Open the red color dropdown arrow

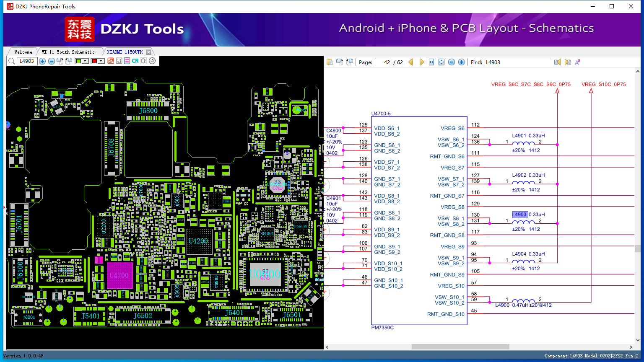click(x=101, y=61)
